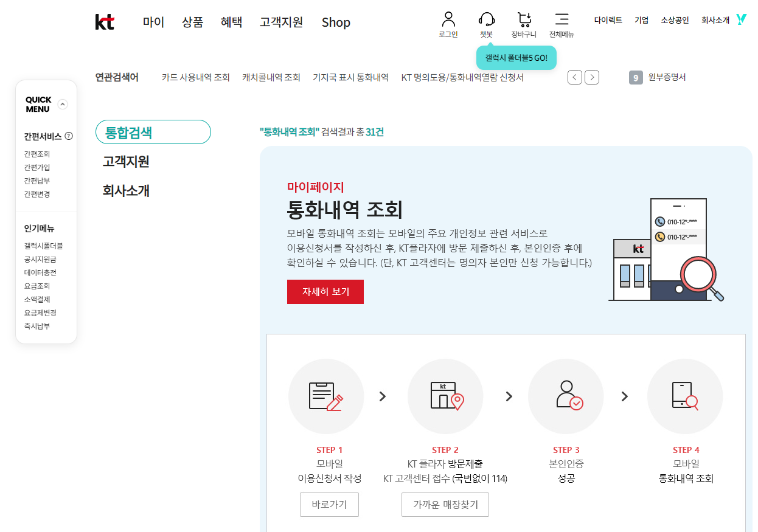
Task: Click the KT logo
Action: 105,22
